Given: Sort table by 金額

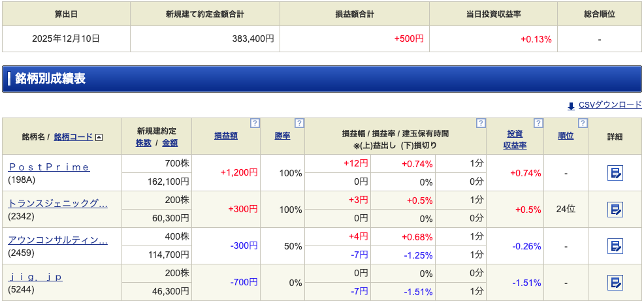Looking at the screenshot, I should click(170, 143).
